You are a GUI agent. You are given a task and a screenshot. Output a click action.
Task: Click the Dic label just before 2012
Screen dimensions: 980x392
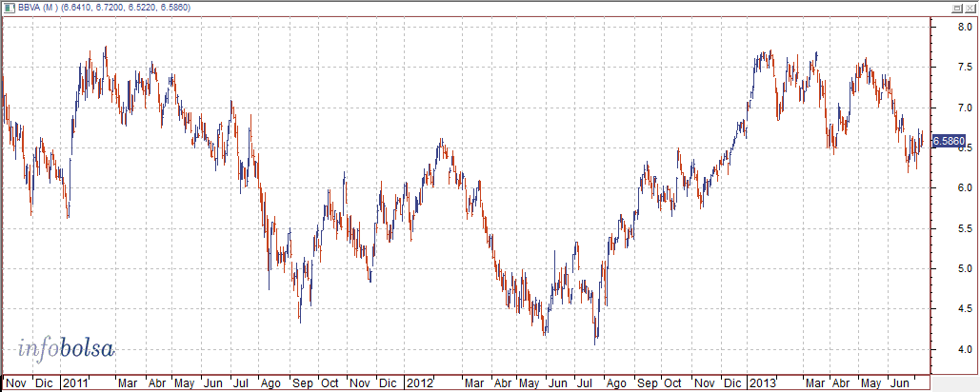click(388, 382)
